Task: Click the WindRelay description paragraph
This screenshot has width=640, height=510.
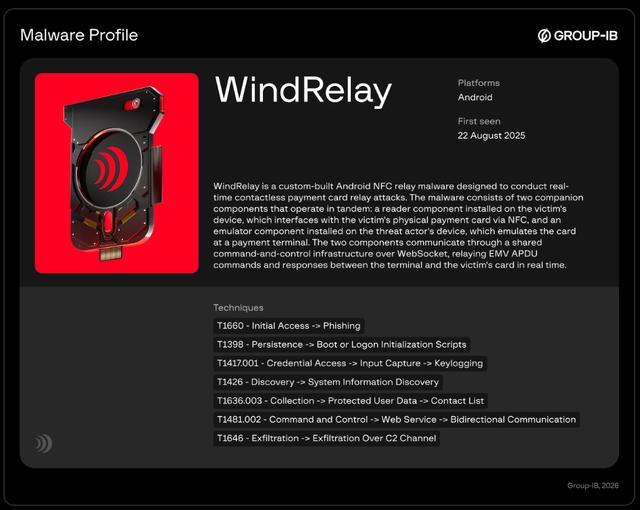Action: [x=398, y=226]
